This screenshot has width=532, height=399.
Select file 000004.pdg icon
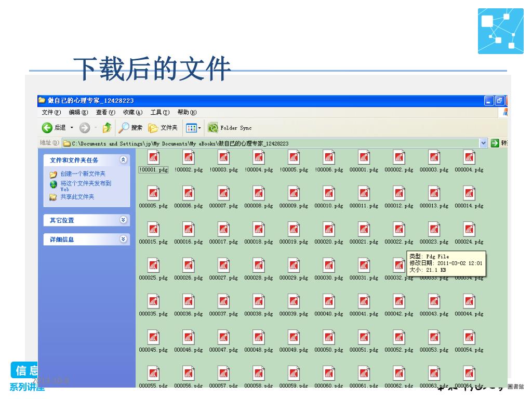(x=469, y=157)
